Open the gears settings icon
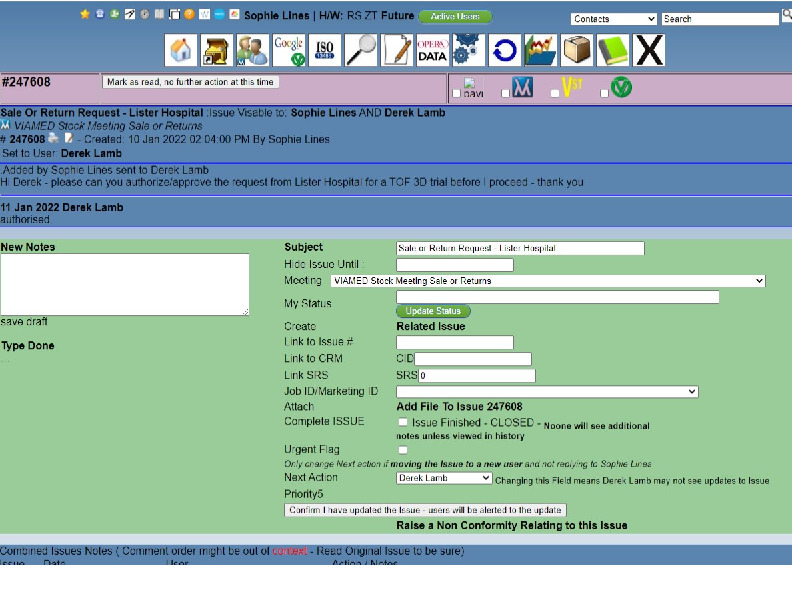 click(x=467, y=50)
